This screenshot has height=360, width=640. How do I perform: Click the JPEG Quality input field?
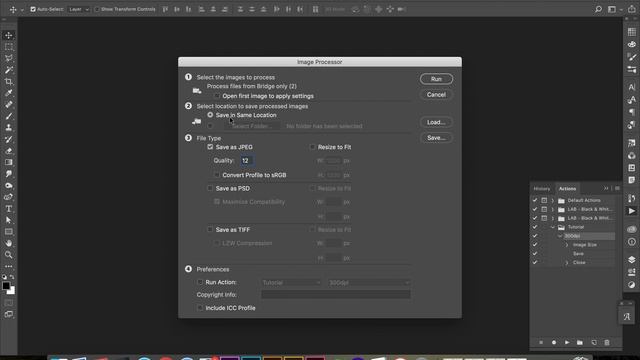(x=247, y=161)
